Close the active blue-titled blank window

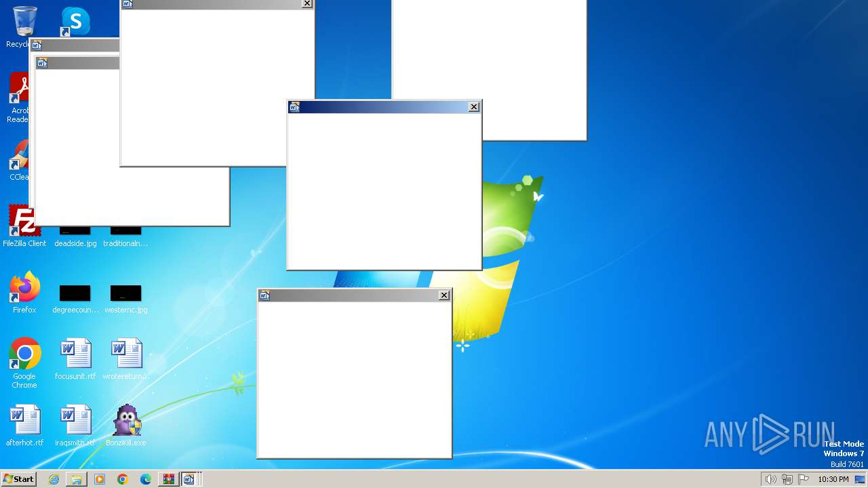click(x=474, y=106)
